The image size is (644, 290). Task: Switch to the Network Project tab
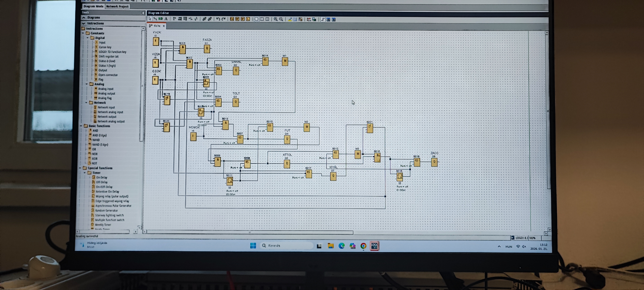pyautogui.click(x=117, y=6)
